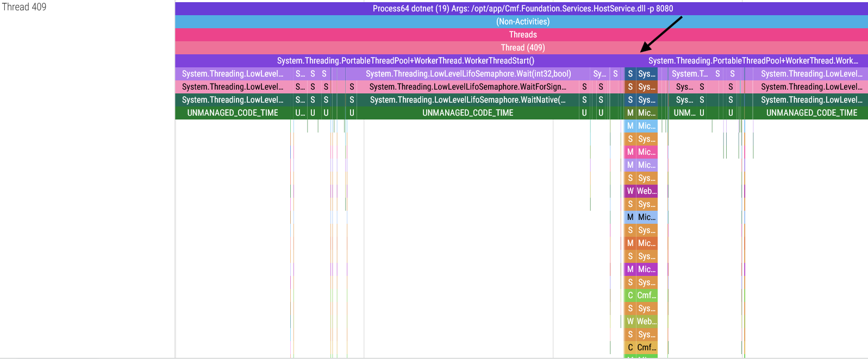Click the LowLevelLifoSemaphore.WaitNative( frame

tap(467, 100)
